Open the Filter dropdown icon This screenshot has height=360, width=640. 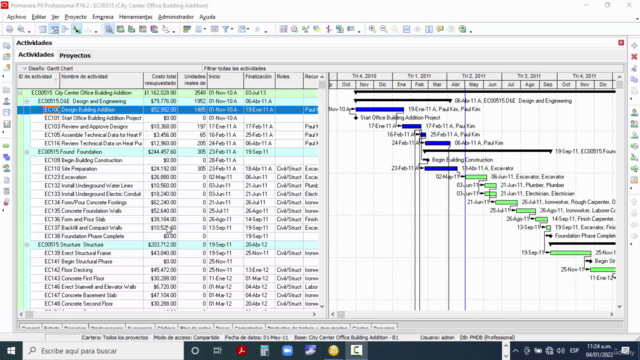pos(226,29)
